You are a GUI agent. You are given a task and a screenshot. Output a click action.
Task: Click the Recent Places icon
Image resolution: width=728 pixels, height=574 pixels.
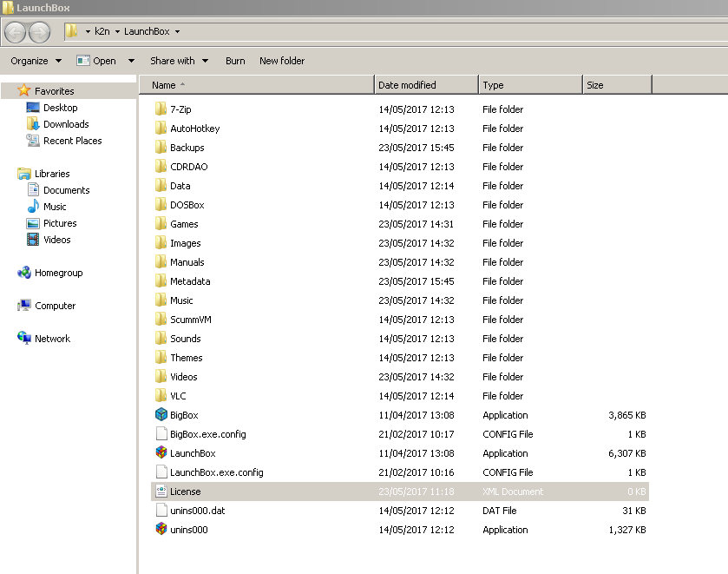(x=33, y=140)
